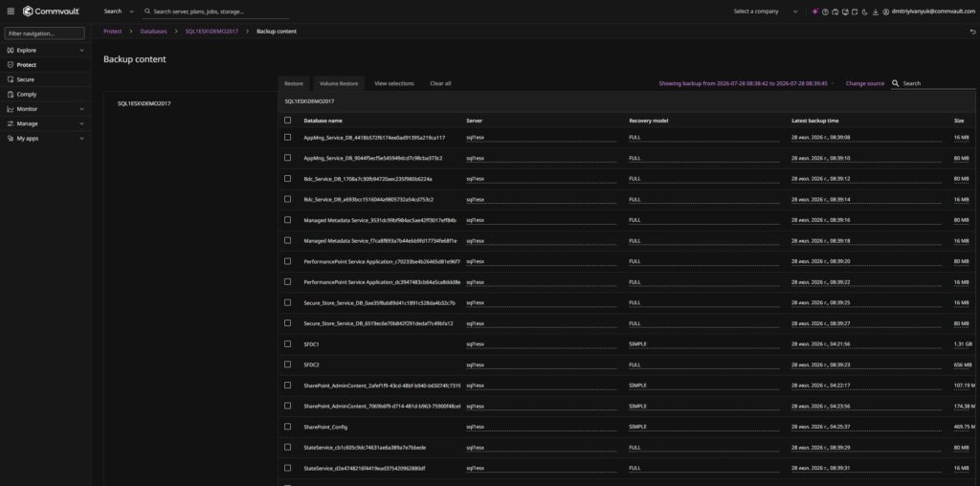Sort by Database name column header
This screenshot has height=486, width=980.
(323, 121)
